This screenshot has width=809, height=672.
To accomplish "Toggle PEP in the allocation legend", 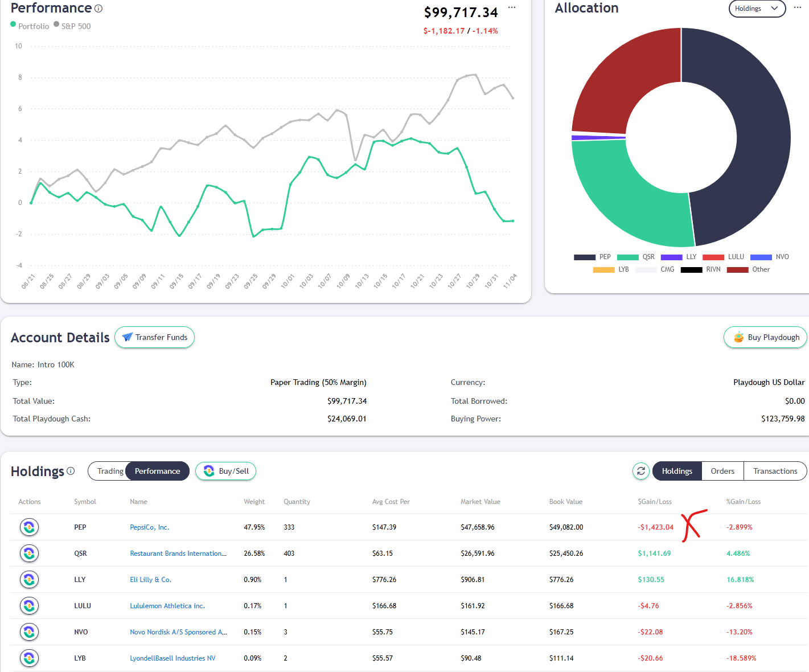I will tap(592, 257).
